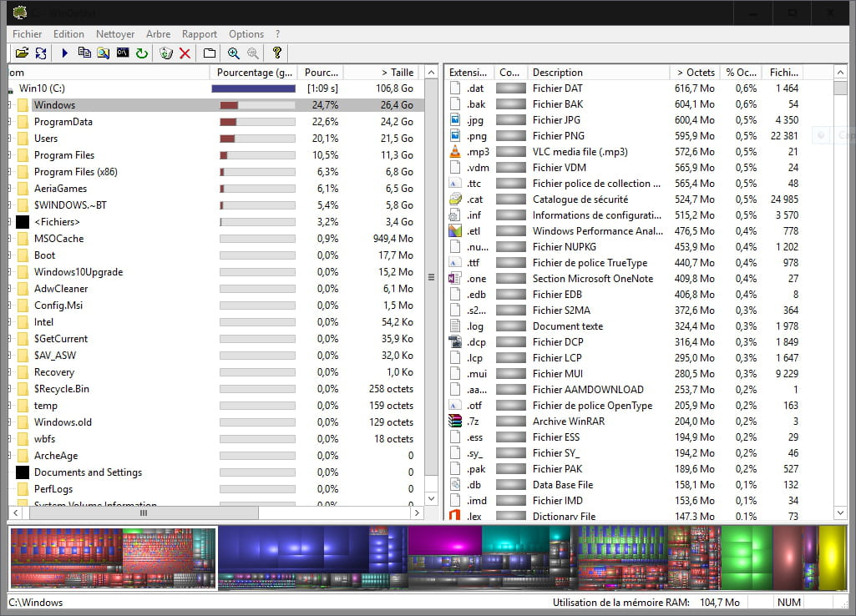Click the color swatch for .dat
856x616 pixels.
pos(511,88)
